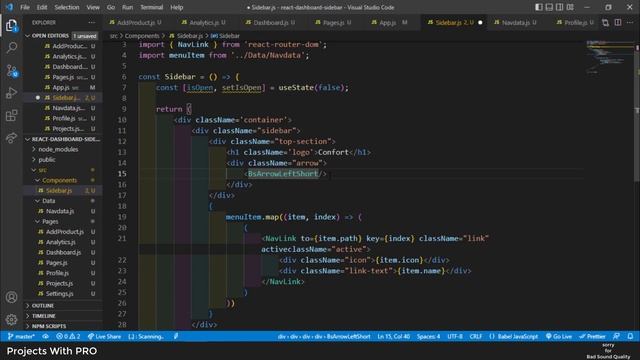Click the errors and warnings indicator
Image resolution: width=640 pixels, height=360 pixels.
[68, 336]
